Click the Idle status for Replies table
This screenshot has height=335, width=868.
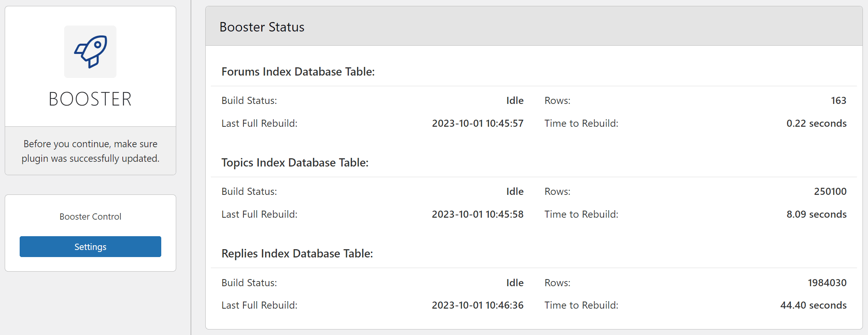tap(515, 283)
